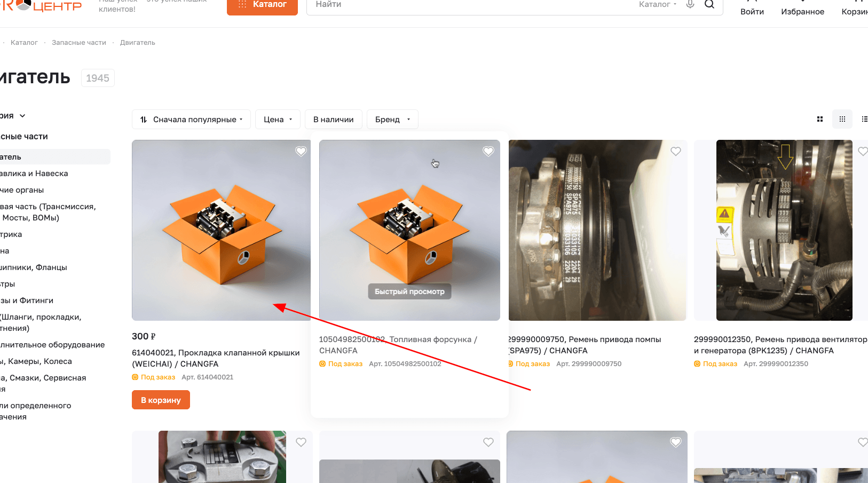Click 'В корзину' button for gasket
The image size is (868, 483).
(161, 400)
